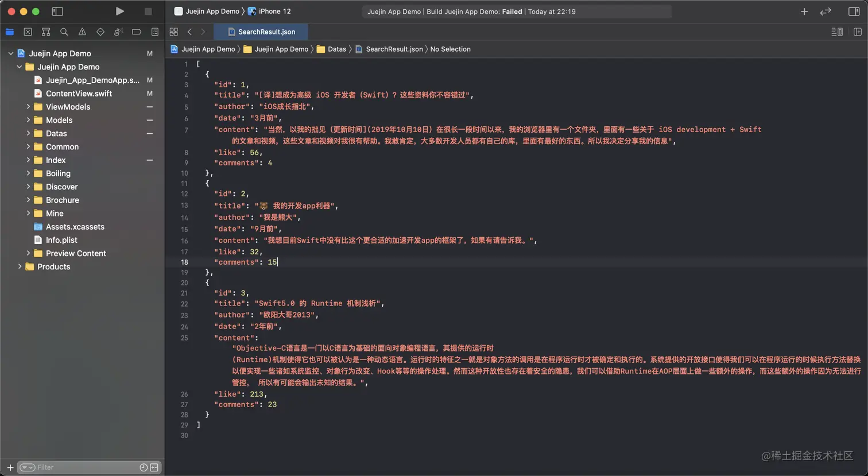This screenshot has height=476, width=868.
Task: Click the Juejin App Demo folder breadcrumb
Action: point(276,49)
